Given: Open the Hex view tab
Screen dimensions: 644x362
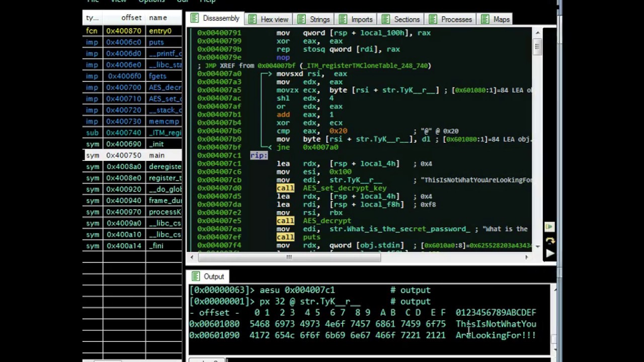Looking at the screenshot, I should [x=268, y=20].
